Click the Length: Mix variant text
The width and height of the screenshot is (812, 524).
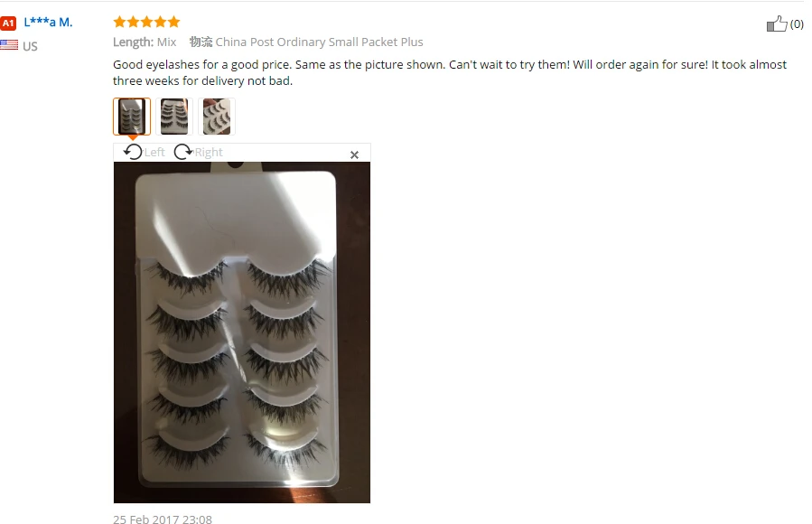(145, 42)
